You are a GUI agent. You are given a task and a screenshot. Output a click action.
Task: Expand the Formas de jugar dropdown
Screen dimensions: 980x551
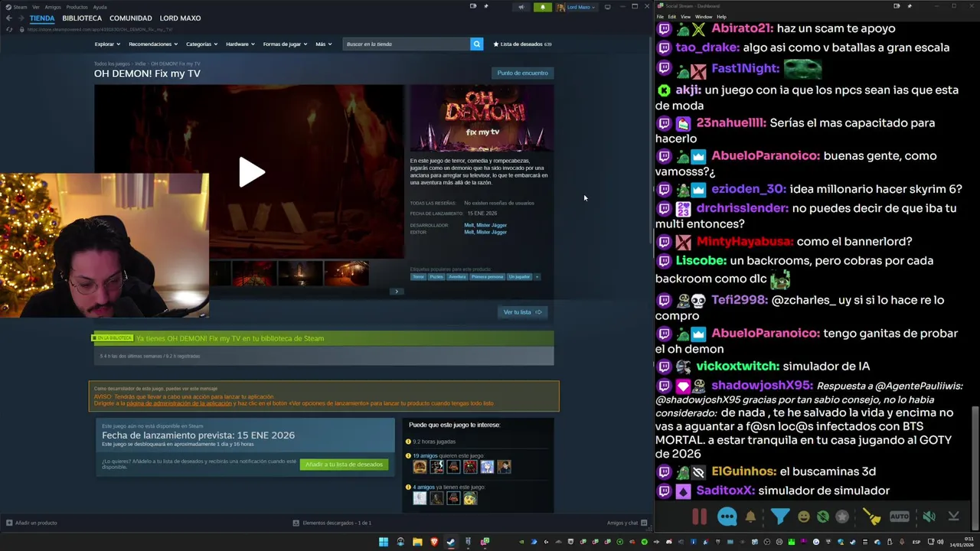click(x=285, y=44)
